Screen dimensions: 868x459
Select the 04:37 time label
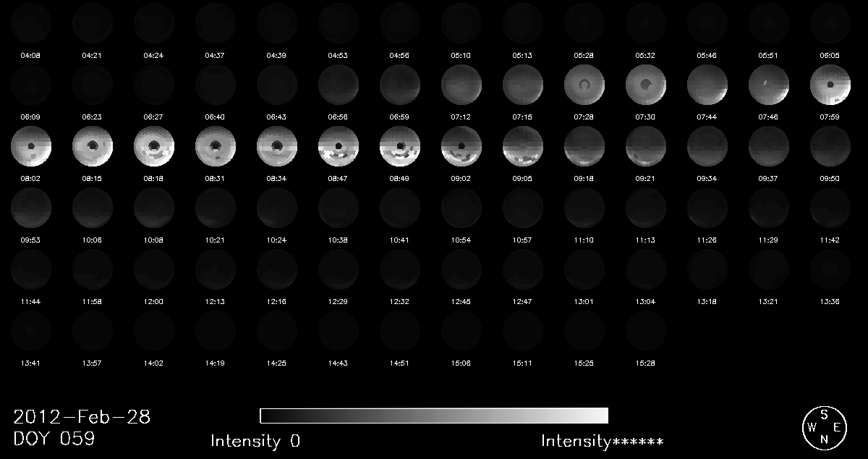(216, 55)
